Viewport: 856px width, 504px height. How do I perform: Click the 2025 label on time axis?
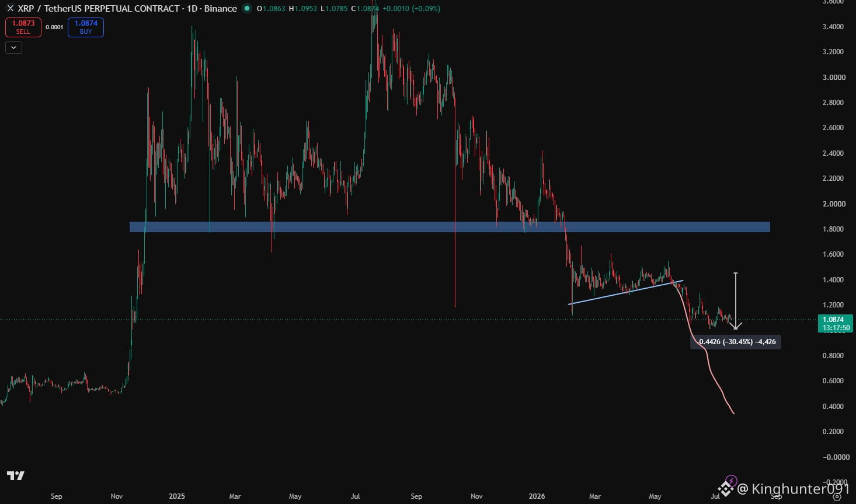[x=177, y=496]
